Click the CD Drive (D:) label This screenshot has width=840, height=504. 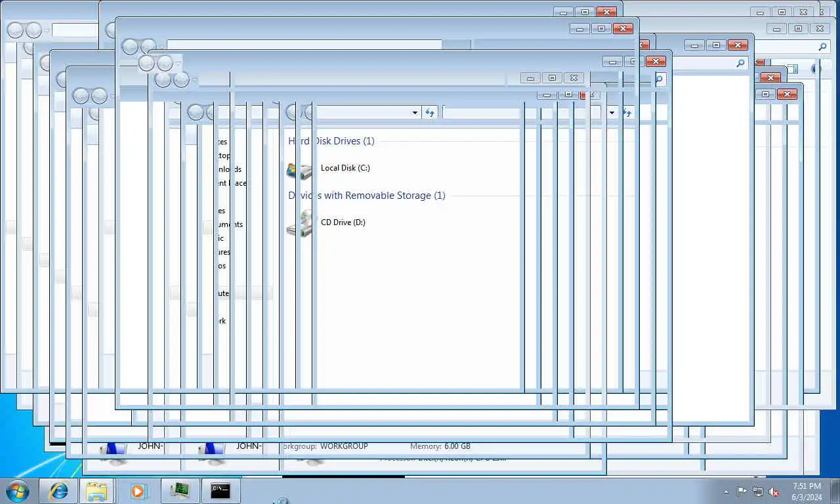343,222
